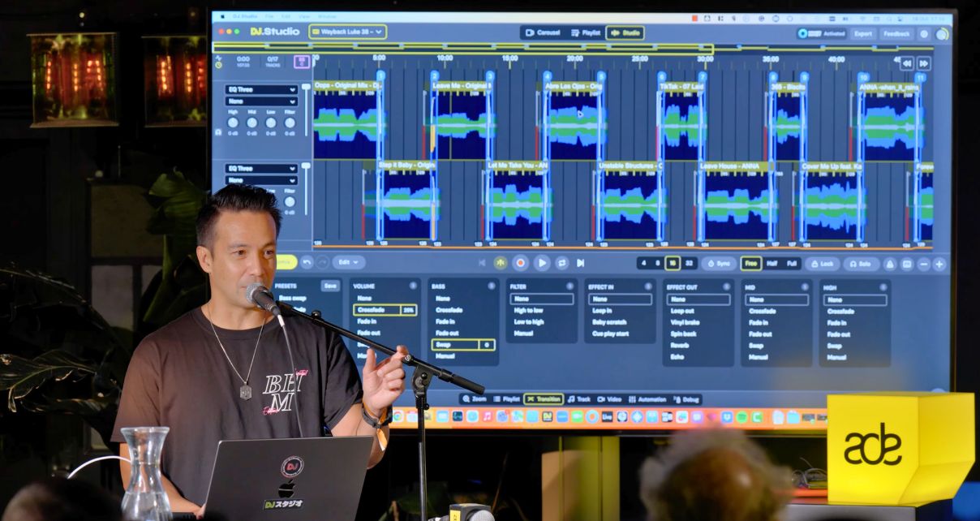Zoom out timeline with minus icon
980x521 pixels.
click(924, 264)
